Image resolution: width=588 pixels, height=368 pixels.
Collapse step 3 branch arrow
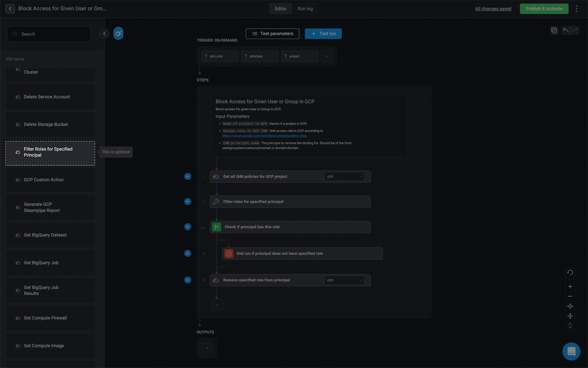(202, 228)
